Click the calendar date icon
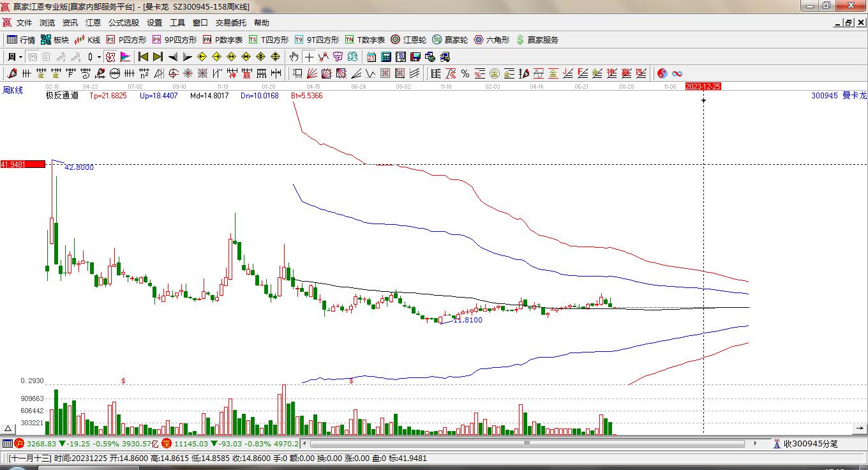The height and width of the screenshot is (470, 868). tap(371, 57)
